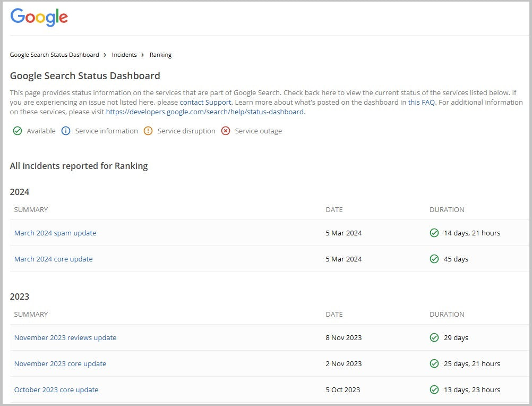Image resolution: width=532 pixels, height=406 pixels.
Task: Click the green Available legend icon
Action: point(18,131)
